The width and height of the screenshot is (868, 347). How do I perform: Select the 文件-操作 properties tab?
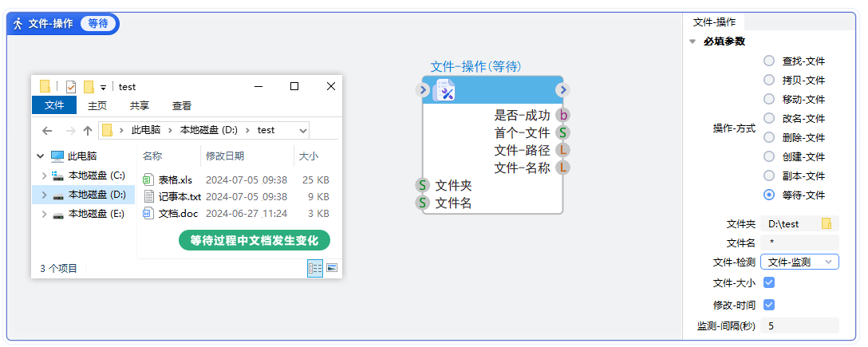pyautogui.click(x=714, y=22)
